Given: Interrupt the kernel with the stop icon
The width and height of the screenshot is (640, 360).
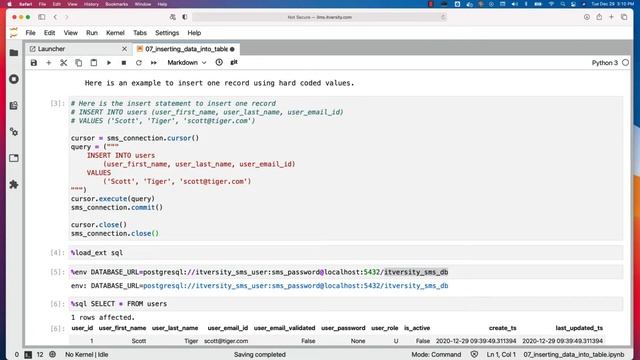Looking at the screenshot, I should (x=124, y=63).
